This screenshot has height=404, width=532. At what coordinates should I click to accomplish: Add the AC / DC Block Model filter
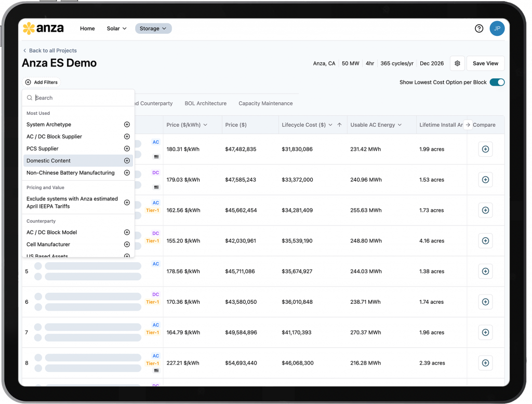(127, 232)
